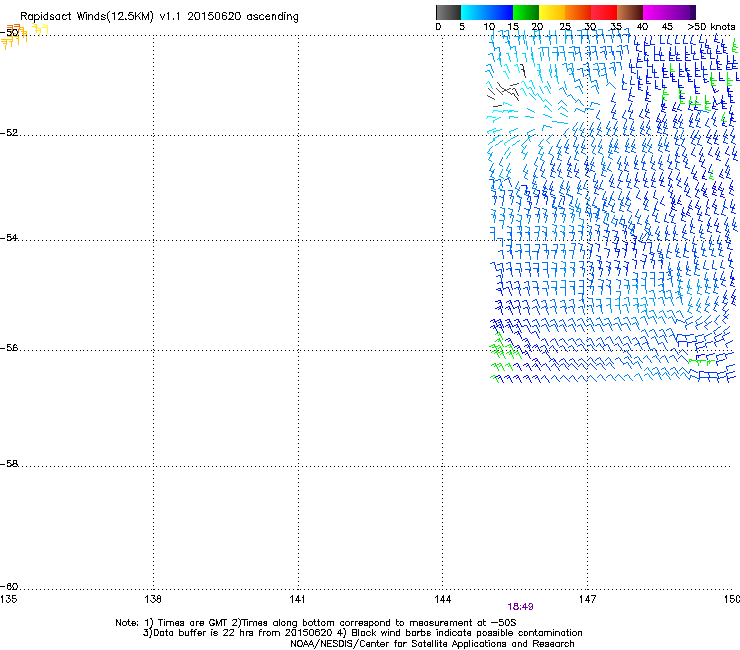The width and height of the screenshot is (740, 650).
Task: Click the longitude label 141
Action: point(298,599)
